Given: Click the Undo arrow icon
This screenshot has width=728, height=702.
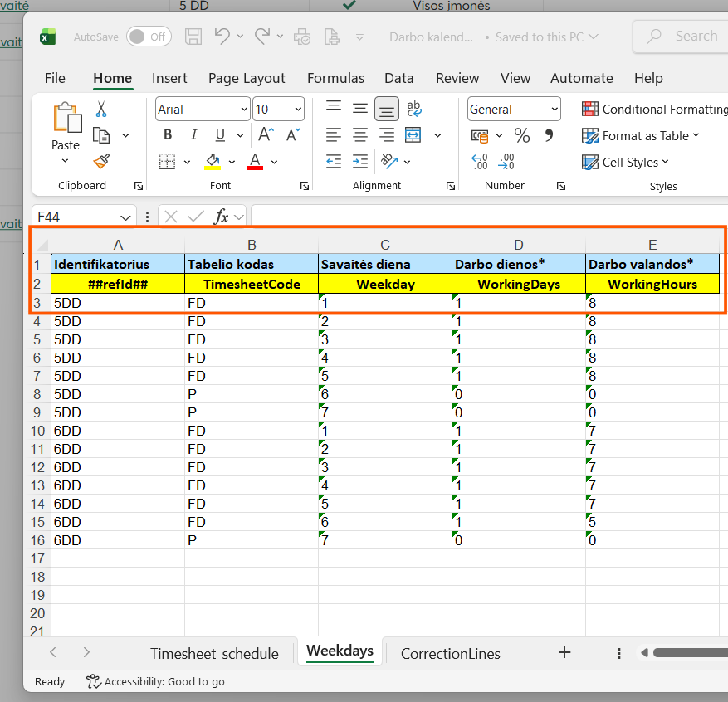Looking at the screenshot, I should 222,37.
